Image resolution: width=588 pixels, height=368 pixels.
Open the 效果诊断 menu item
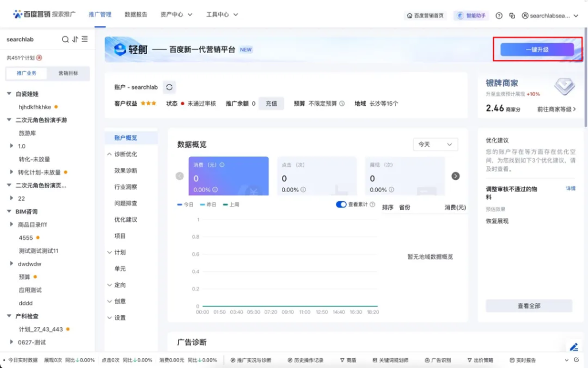[126, 170]
